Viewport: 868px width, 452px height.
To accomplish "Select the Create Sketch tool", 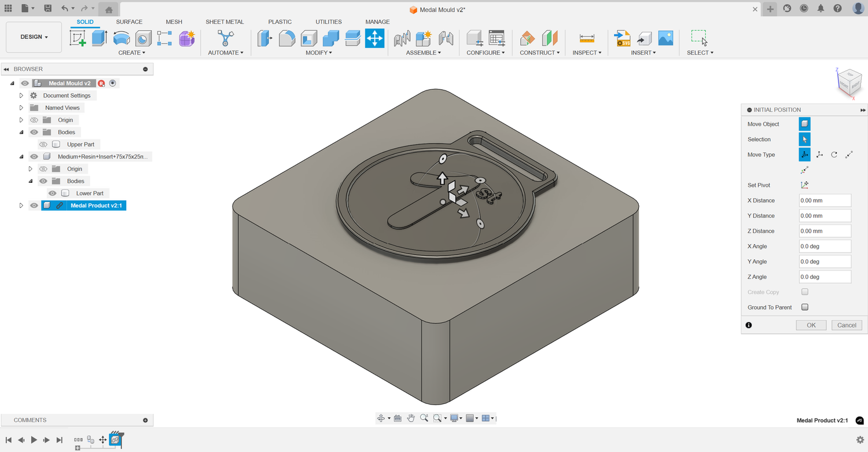I will click(78, 38).
